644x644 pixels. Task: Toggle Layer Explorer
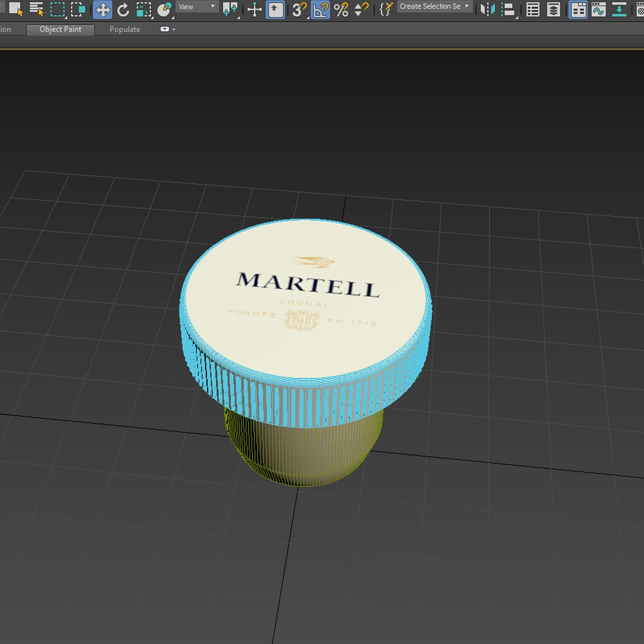pyautogui.click(x=553, y=10)
